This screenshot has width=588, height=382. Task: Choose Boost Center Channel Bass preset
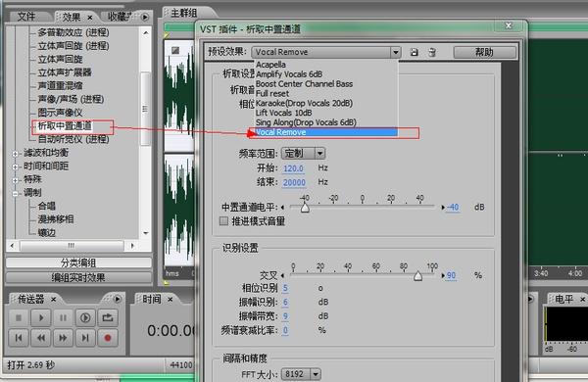coord(304,84)
